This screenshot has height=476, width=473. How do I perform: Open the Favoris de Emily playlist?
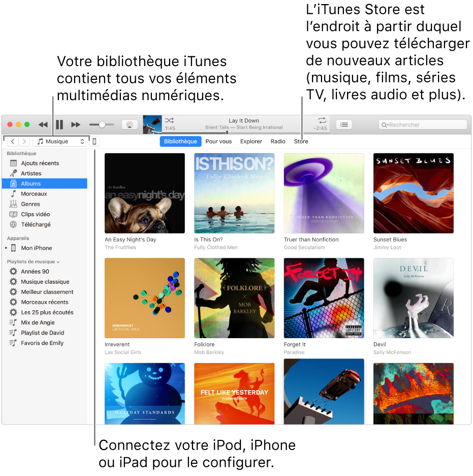[x=45, y=343]
